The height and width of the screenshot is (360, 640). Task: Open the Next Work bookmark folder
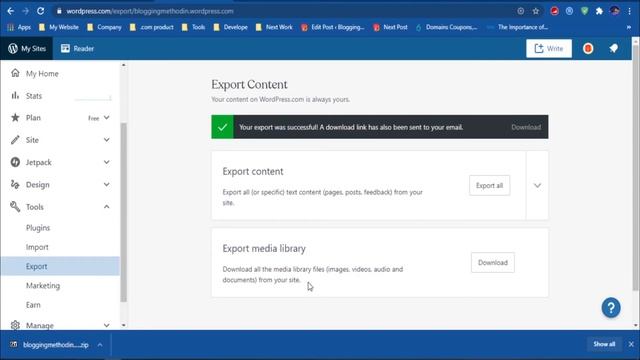(274, 27)
